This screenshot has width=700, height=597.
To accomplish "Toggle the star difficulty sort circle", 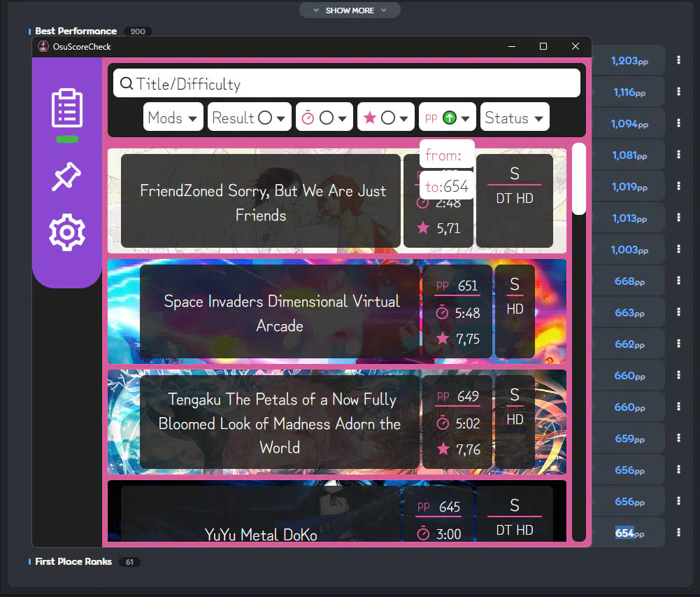I will [x=388, y=118].
